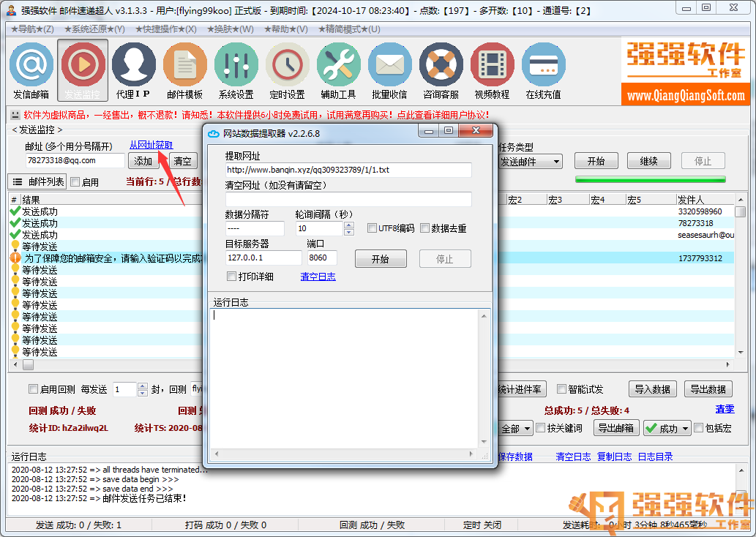Click the 强强软件 website logo banner
Screen dimensions: 756x537
point(685,72)
